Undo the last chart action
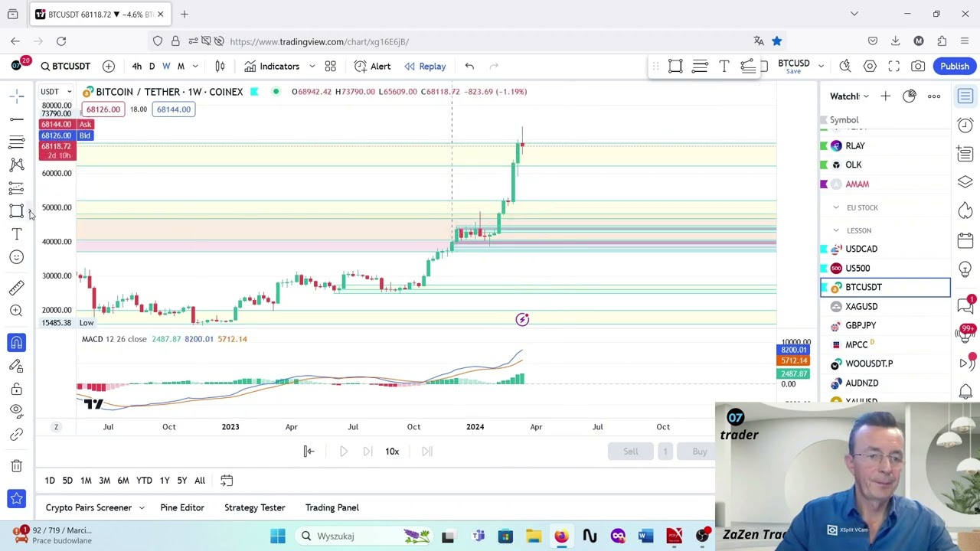Screen dimensions: 980x551 [469, 66]
